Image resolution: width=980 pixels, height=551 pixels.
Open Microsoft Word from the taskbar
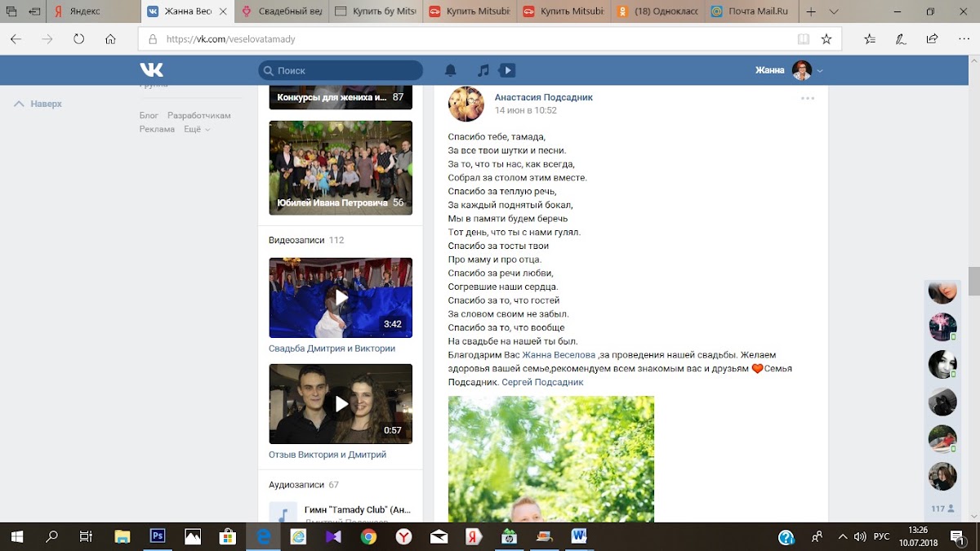[x=579, y=536]
